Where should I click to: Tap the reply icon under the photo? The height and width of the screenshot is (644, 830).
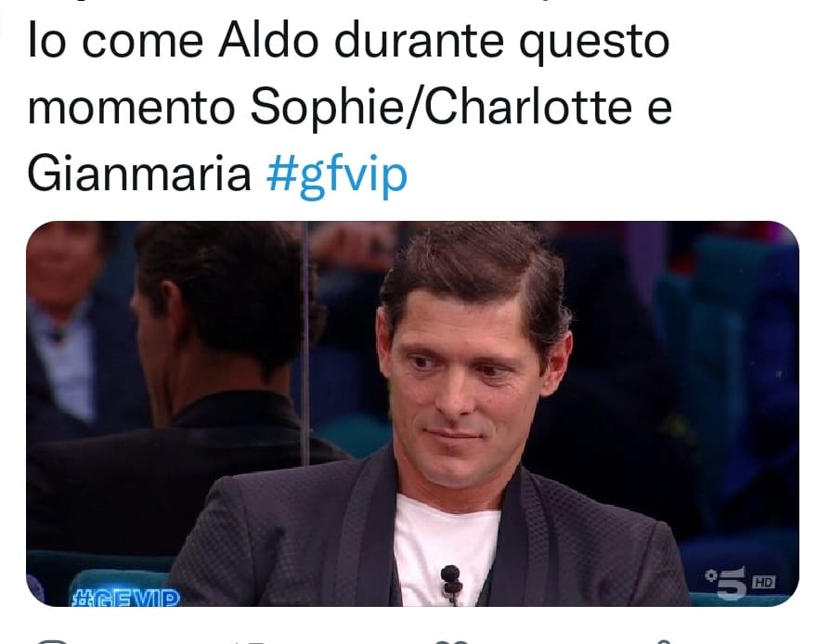click(51, 641)
